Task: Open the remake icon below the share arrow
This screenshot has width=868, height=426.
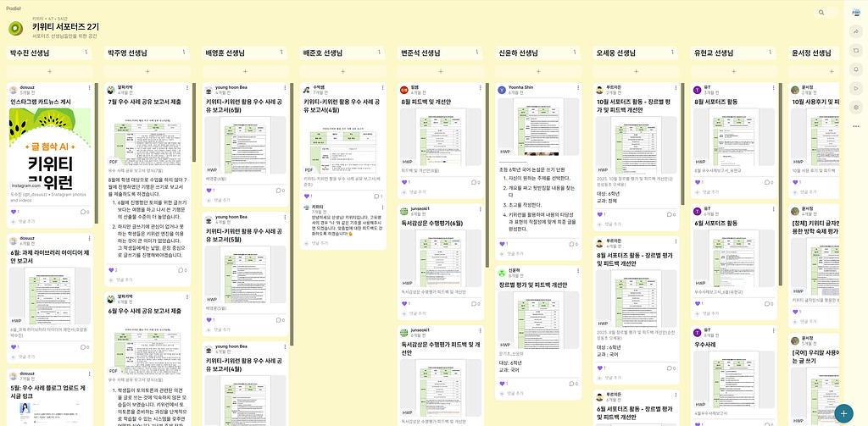Action: click(x=856, y=51)
